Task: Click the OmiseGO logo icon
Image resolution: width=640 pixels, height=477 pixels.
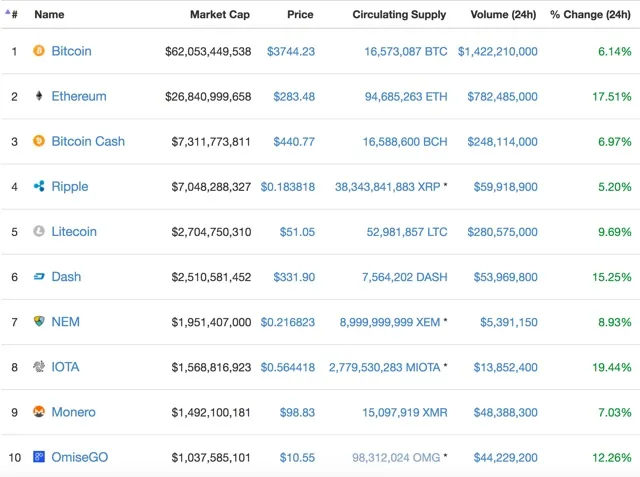Action: 39,457
